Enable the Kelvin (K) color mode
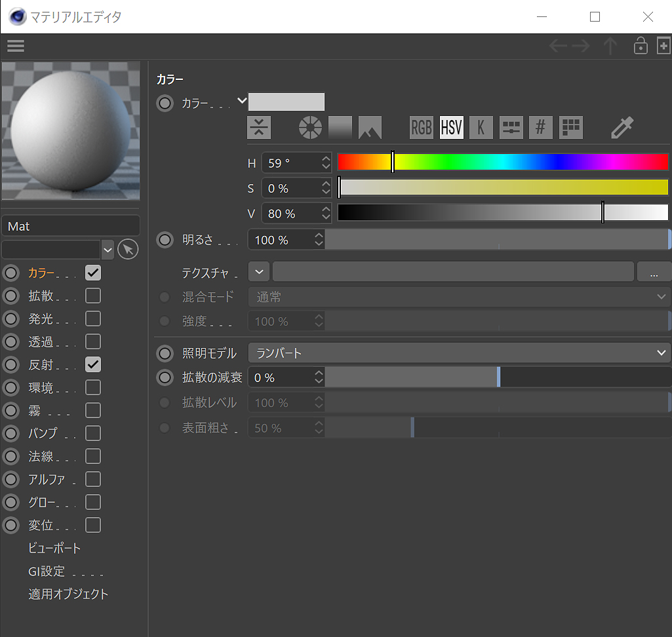 (481, 128)
